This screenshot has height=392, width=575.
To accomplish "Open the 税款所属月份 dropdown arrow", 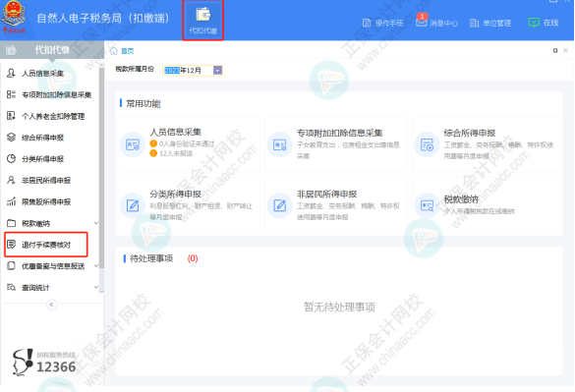I will click(217, 70).
